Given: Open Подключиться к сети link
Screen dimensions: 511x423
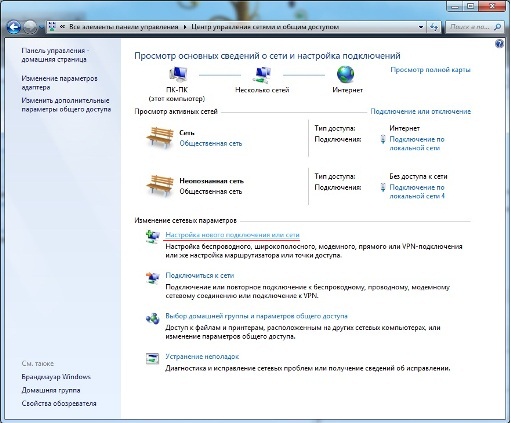Looking at the screenshot, I should click(x=200, y=276).
